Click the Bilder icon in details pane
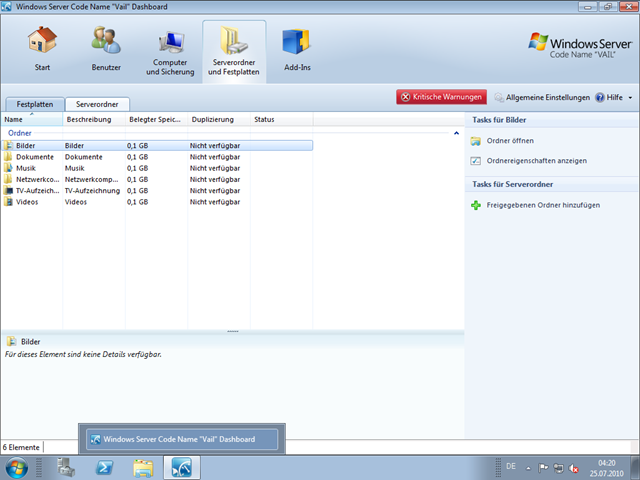 pos(12,341)
